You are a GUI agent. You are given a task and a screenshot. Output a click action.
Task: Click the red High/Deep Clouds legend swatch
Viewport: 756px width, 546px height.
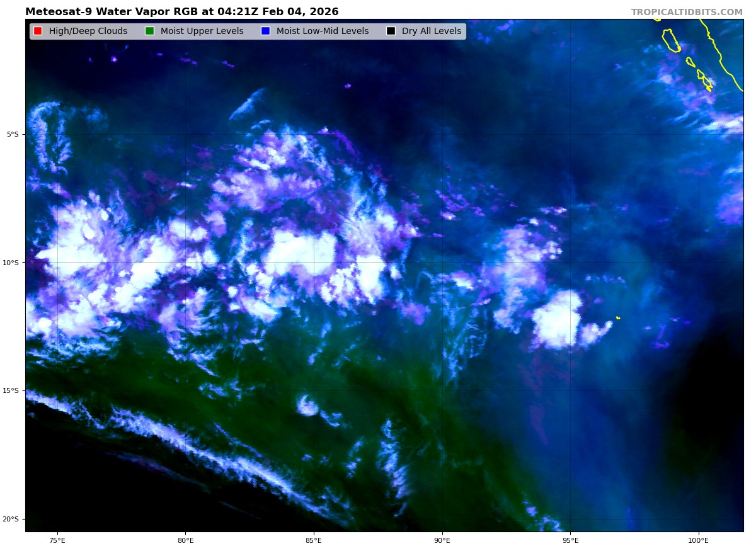(x=38, y=31)
